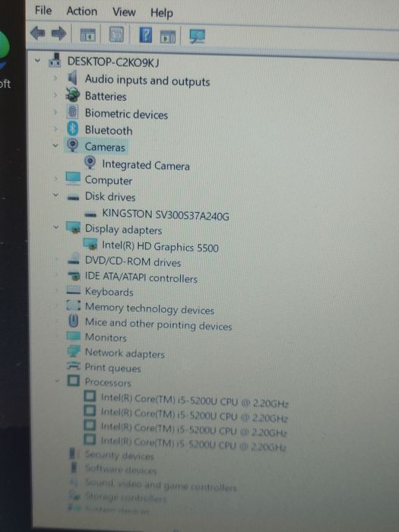Select the Security devices label

point(119,455)
